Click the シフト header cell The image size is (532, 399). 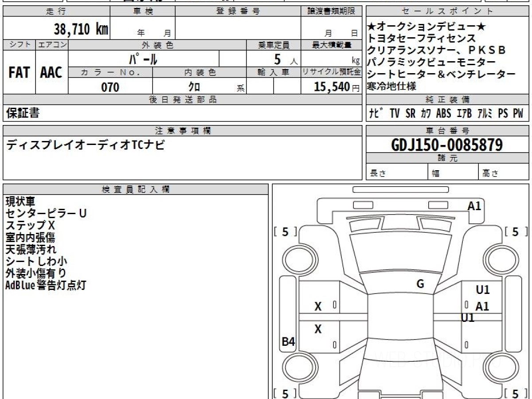(x=19, y=45)
